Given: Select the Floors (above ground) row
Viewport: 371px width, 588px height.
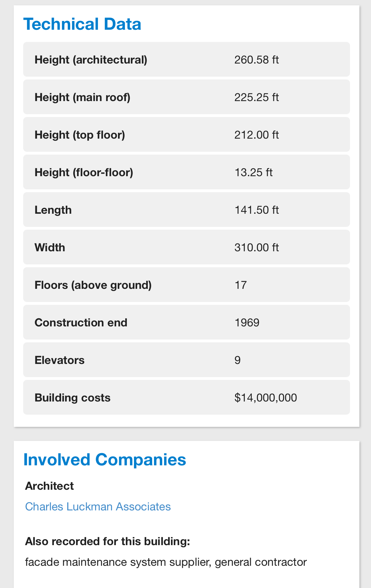Looking at the screenshot, I should pos(187,285).
